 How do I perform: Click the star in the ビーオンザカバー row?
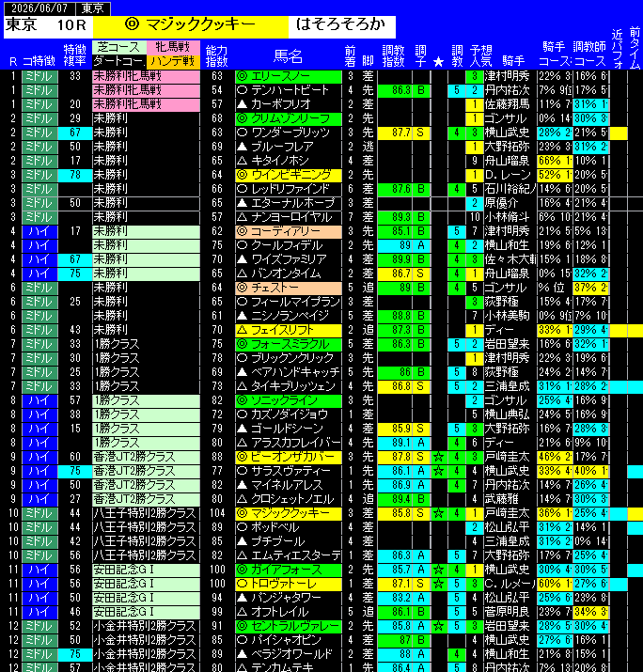coord(438,457)
